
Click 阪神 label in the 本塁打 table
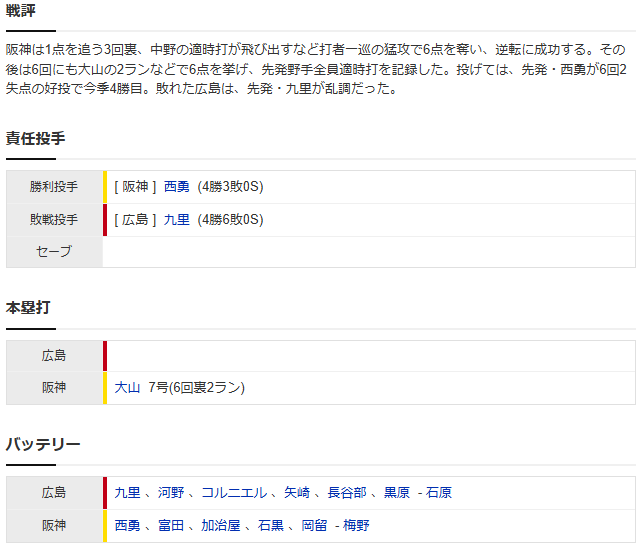pos(54,387)
